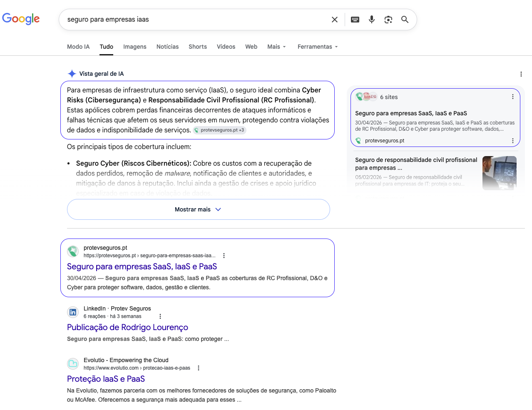Switch to the Modo IA tab
The width and height of the screenshot is (532, 410).
click(78, 47)
